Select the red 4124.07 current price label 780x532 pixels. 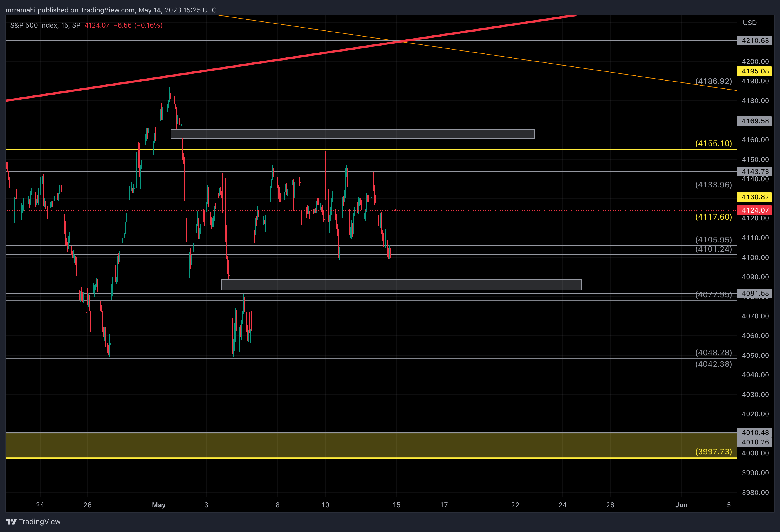click(754, 211)
